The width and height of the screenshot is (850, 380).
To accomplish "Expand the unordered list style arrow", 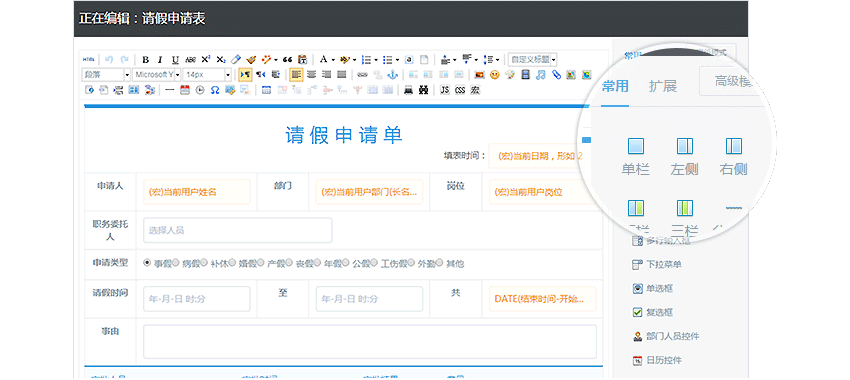I will (397, 60).
